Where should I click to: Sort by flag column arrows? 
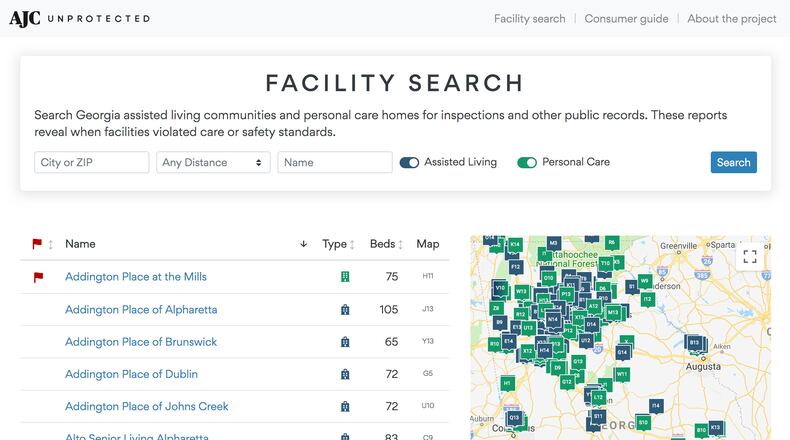click(x=50, y=244)
